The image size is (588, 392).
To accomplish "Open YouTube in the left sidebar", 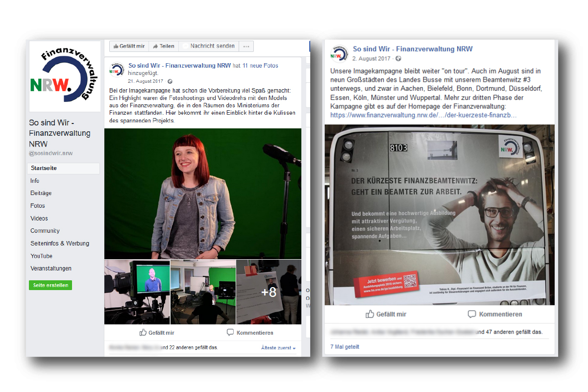I will [41, 256].
